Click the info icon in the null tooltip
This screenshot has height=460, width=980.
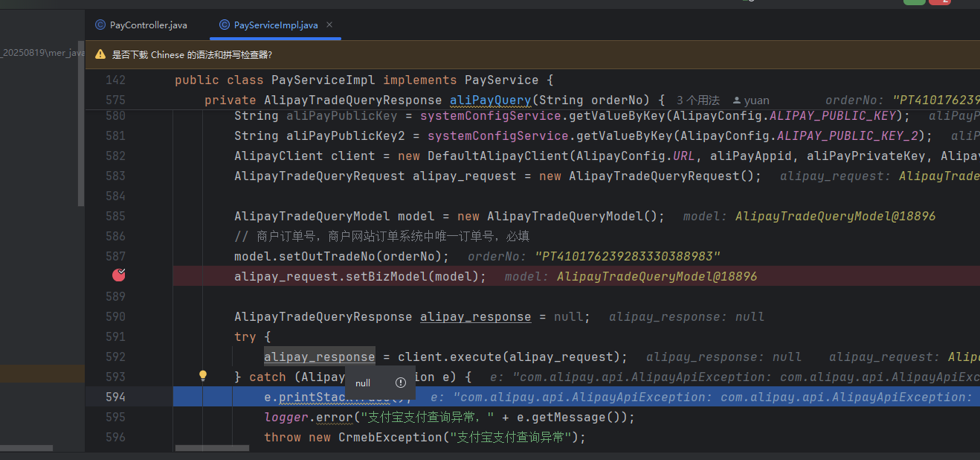pos(401,383)
